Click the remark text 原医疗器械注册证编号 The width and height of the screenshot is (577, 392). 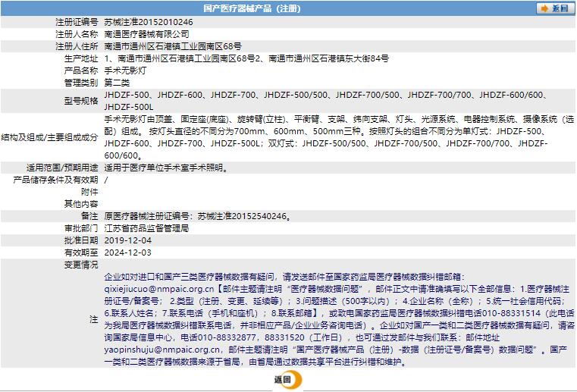(146, 216)
